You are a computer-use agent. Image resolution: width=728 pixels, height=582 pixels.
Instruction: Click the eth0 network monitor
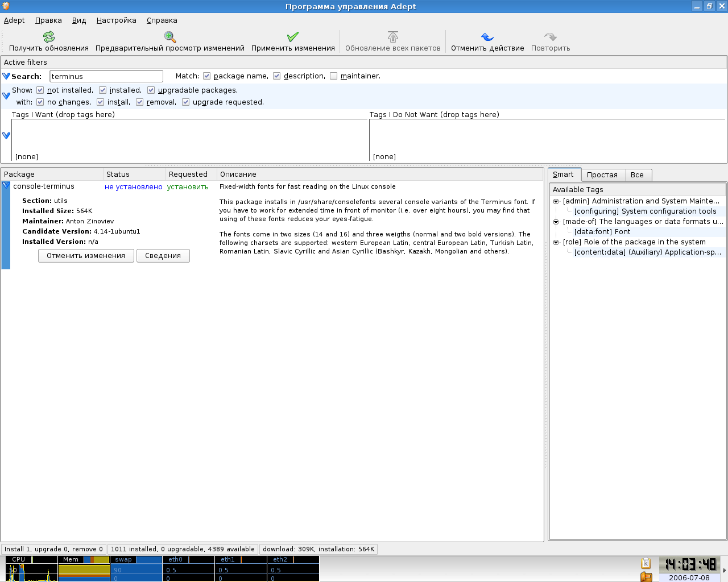(189, 569)
